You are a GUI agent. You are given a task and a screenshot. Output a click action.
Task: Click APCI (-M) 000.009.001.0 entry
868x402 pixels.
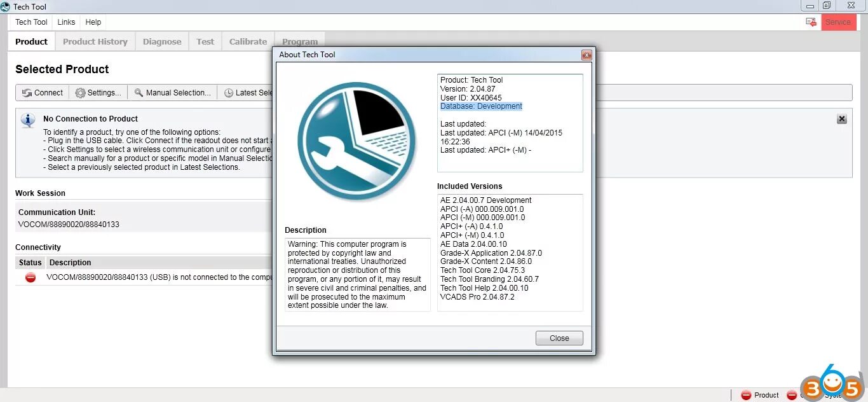pos(483,218)
